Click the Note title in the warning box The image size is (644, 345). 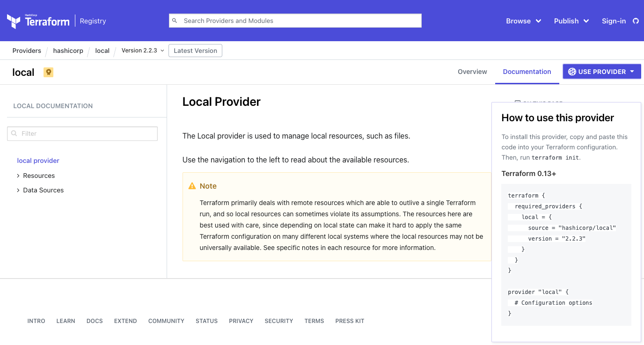[208, 186]
